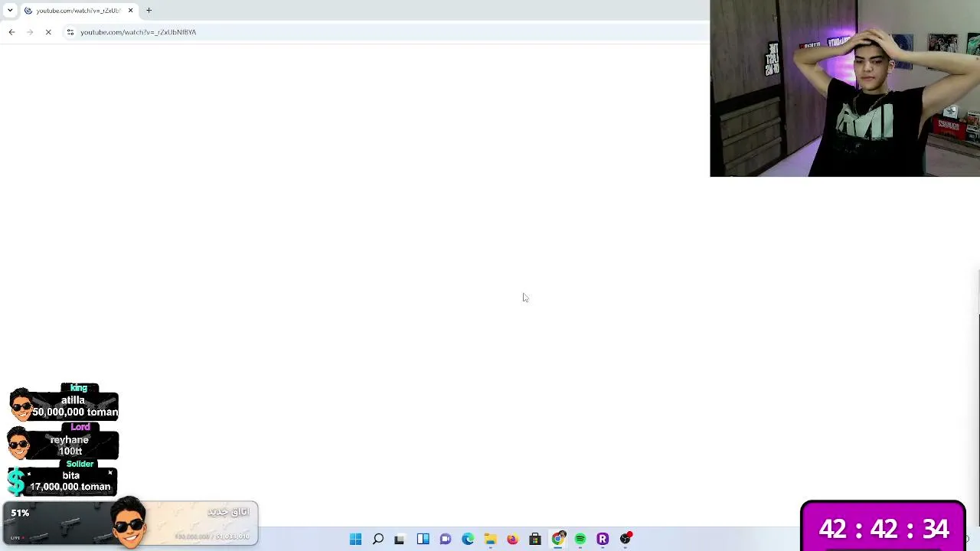This screenshot has width=980, height=551.
Task: Switch to OBS Studio in the taskbar
Action: [626, 540]
